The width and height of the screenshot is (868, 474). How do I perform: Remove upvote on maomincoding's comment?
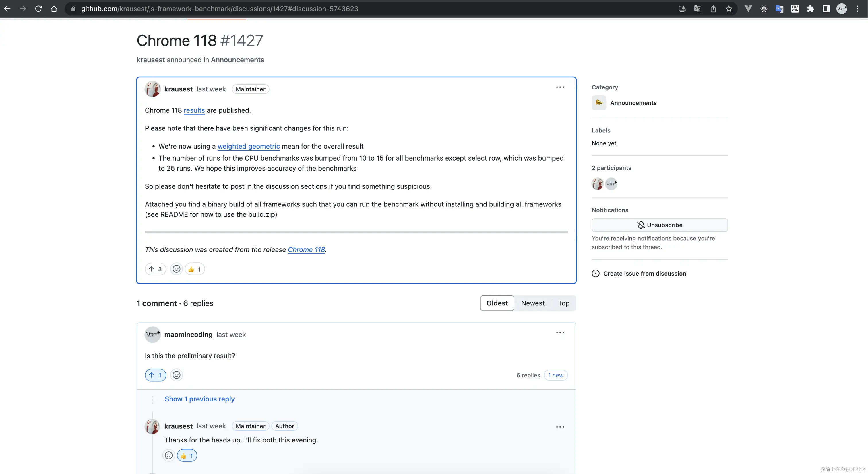click(x=155, y=375)
